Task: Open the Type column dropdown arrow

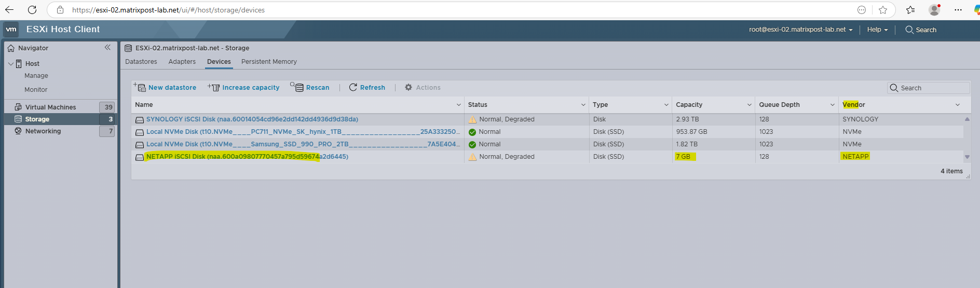Action: point(666,105)
